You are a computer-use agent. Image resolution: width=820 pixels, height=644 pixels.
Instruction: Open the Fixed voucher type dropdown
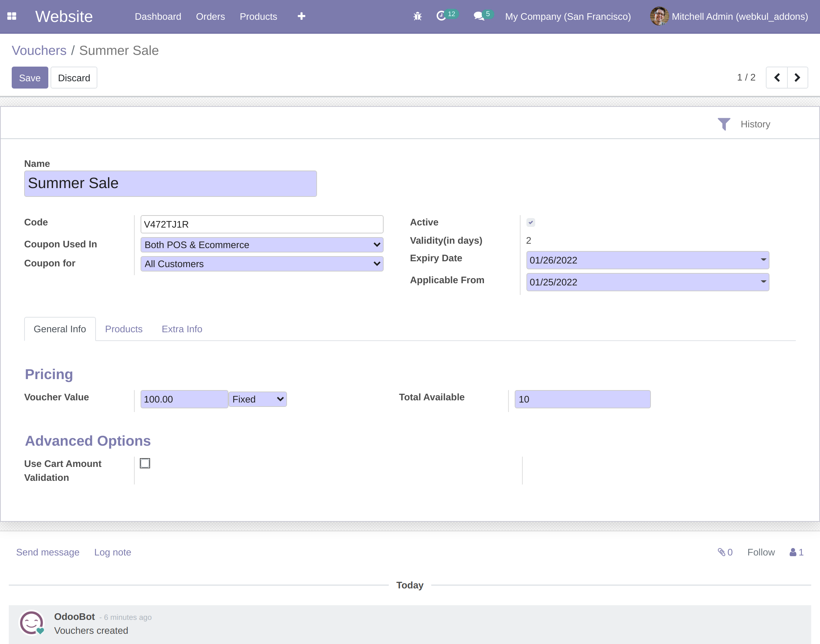(x=258, y=399)
